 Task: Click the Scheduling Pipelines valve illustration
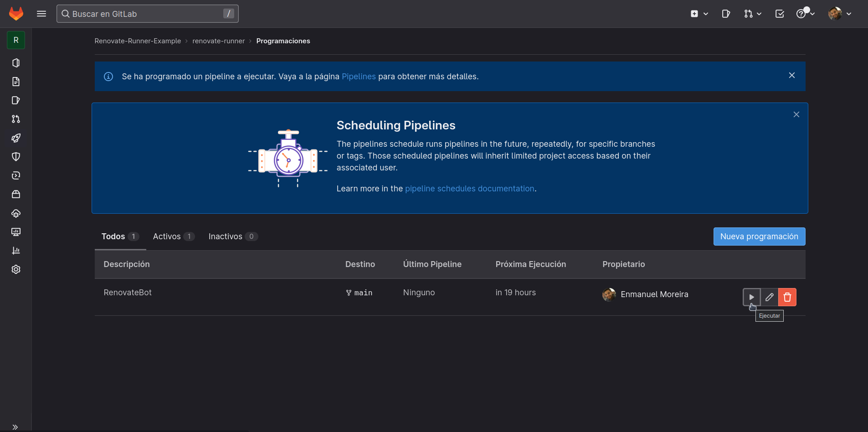pos(288,159)
